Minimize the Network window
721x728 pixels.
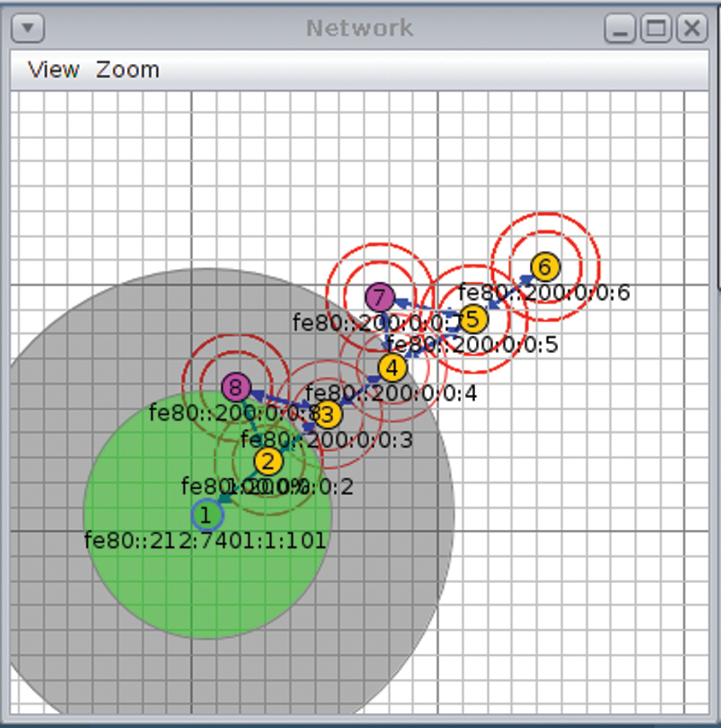[619, 29]
